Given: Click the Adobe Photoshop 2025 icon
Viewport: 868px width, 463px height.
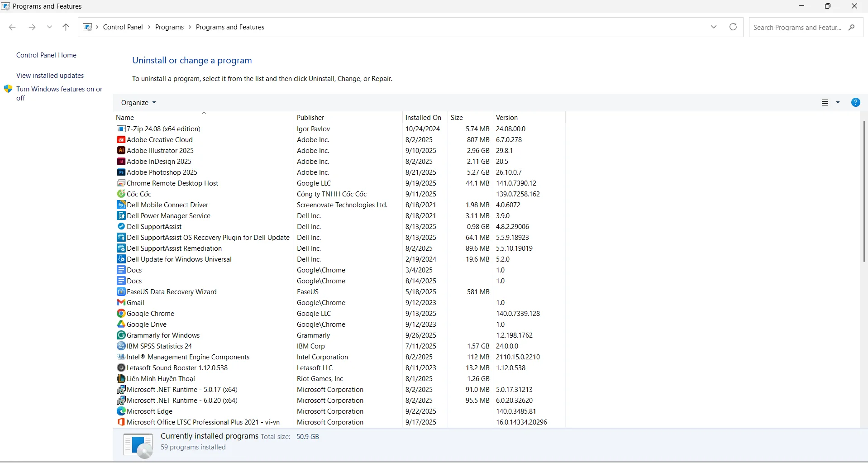Looking at the screenshot, I should point(121,172).
